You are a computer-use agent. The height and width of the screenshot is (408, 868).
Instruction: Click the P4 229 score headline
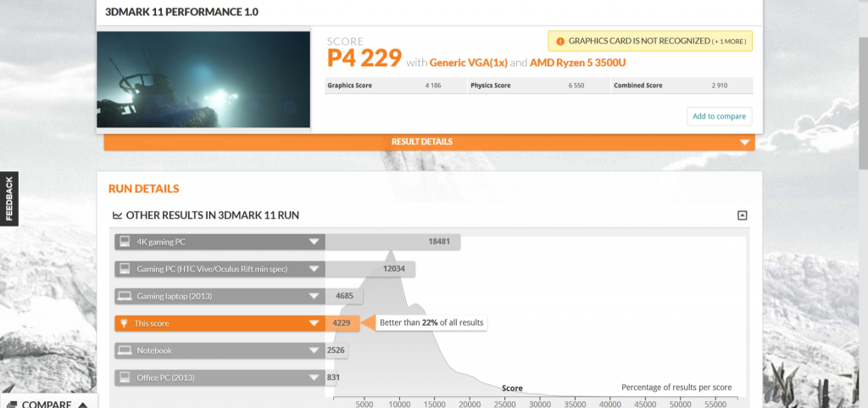coord(364,59)
